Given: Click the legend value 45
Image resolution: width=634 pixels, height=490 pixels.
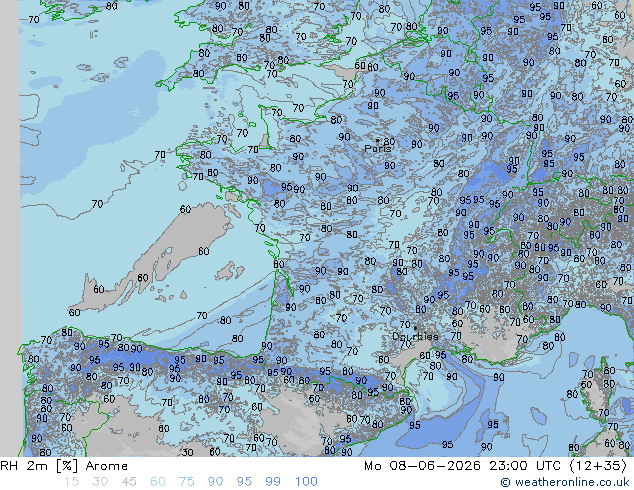Looking at the screenshot, I should pos(129,482).
